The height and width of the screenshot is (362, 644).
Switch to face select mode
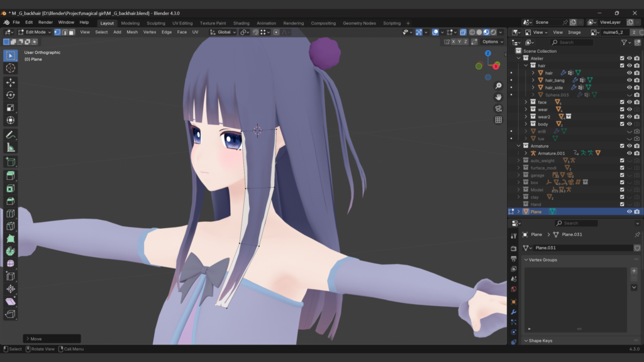pos(72,32)
